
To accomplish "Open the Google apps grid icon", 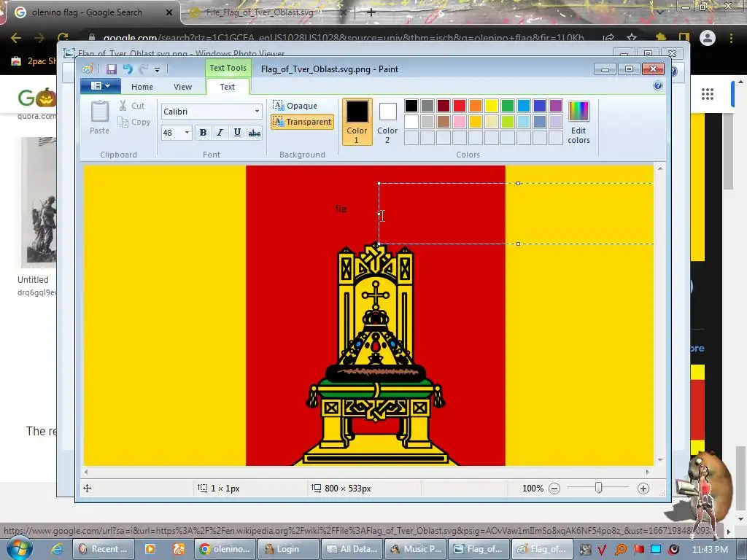I will coord(708,94).
